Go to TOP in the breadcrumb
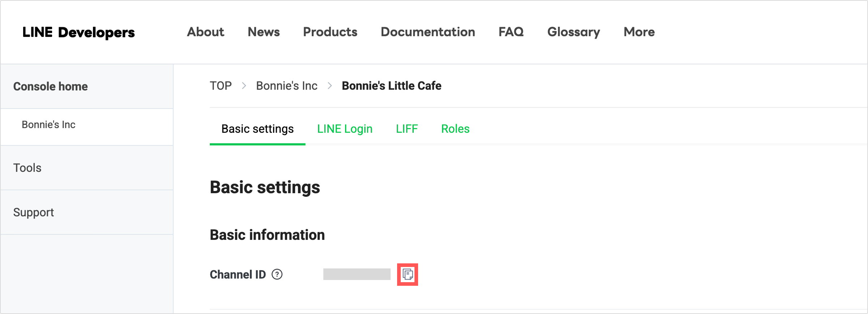This screenshot has height=314, width=868. (221, 86)
